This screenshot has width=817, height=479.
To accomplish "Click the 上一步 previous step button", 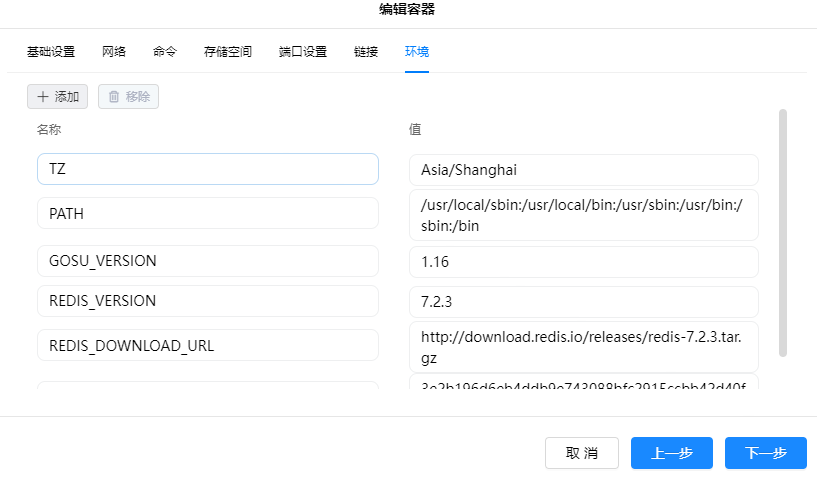I will pos(672,453).
